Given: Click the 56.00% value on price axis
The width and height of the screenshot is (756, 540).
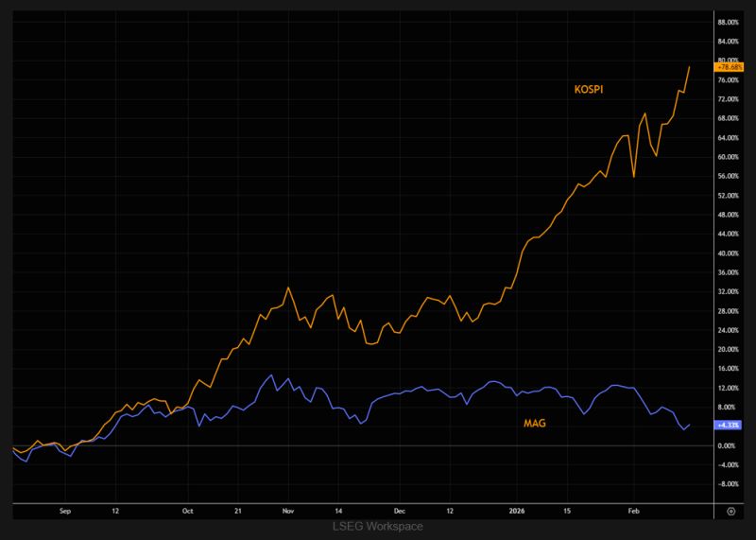Looking at the screenshot, I should pos(728,176).
